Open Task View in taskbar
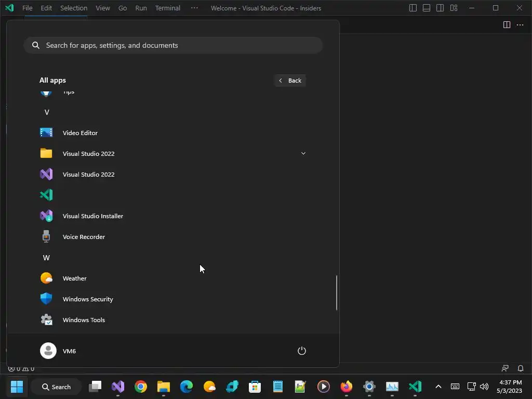The width and height of the screenshot is (532, 399). click(x=95, y=387)
